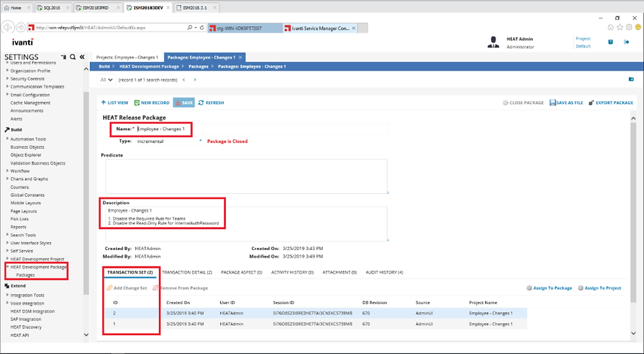Click Assign To Package

click(549, 288)
